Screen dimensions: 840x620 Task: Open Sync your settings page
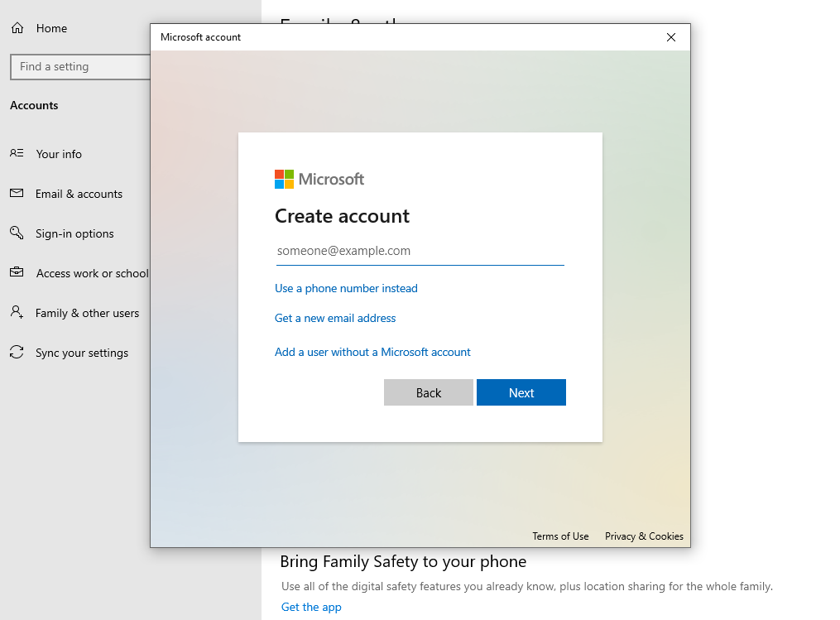pyautogui.click(x=81, y=353)
